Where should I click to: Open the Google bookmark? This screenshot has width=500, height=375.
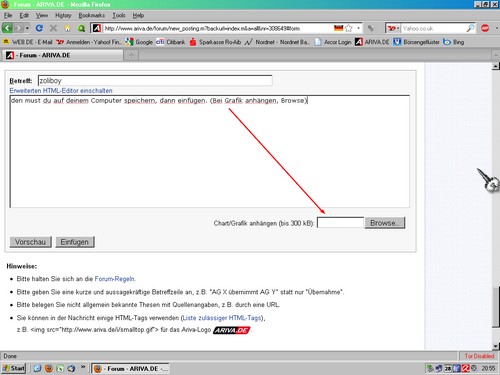[139, 42]
